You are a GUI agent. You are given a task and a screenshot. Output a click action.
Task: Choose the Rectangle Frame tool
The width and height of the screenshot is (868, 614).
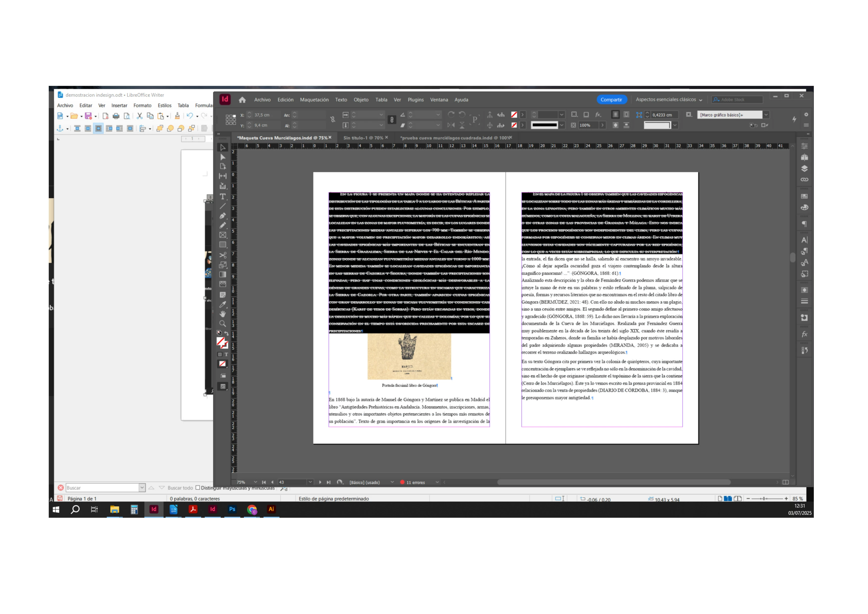coord(223,235)
